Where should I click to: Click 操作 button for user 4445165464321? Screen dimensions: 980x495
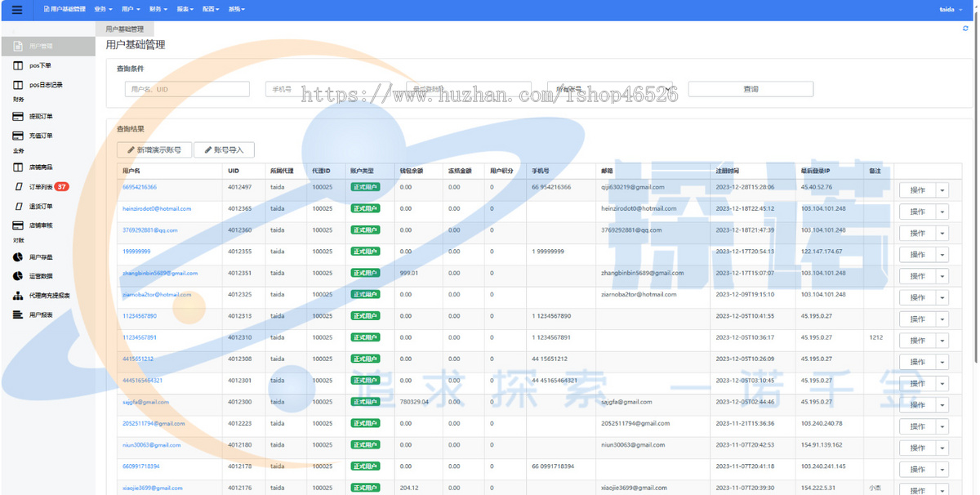(x=917, y=383)
